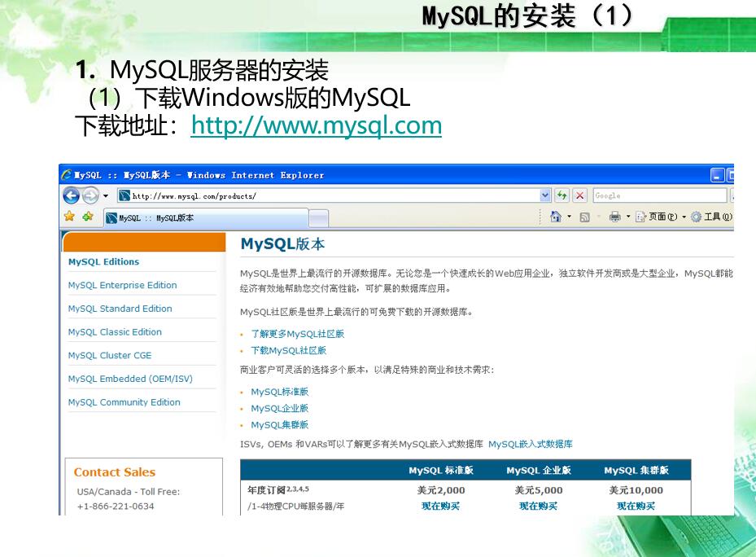Click the Print icon
The image size is (756, 557).
pyautogui.click(x=614, y=217)
